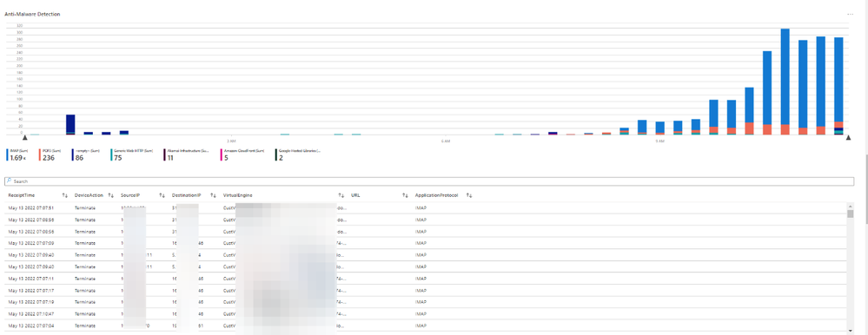
Task: Select the left time-range marker under the chart
Action: point(24,138)
